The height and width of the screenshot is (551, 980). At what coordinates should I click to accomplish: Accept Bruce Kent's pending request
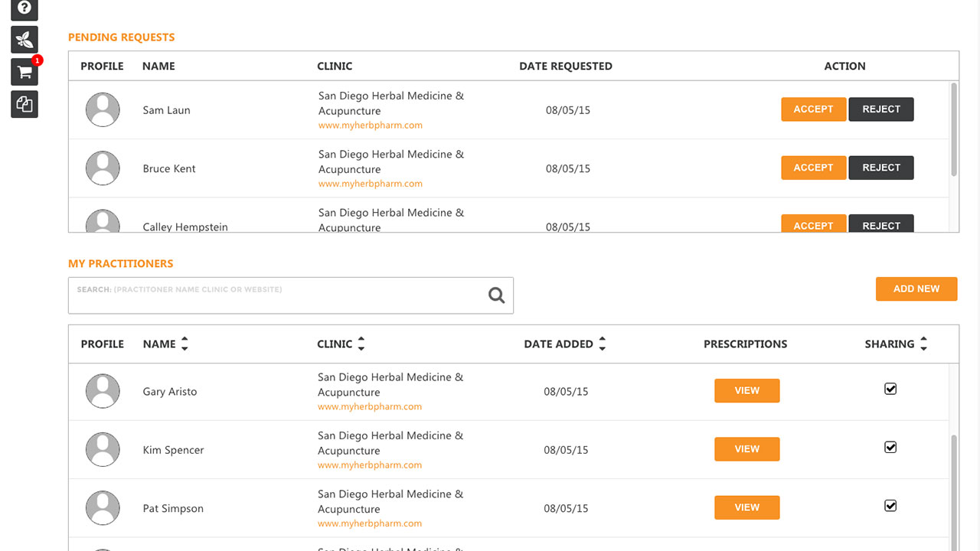[813, 168]
